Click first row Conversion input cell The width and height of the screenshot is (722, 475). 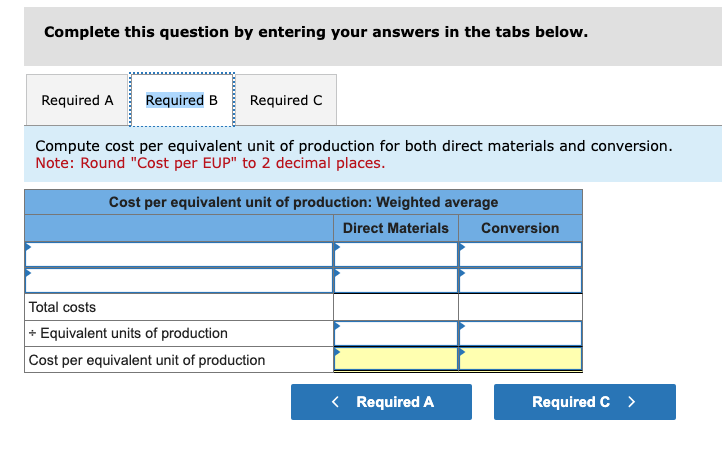(520, 255)
